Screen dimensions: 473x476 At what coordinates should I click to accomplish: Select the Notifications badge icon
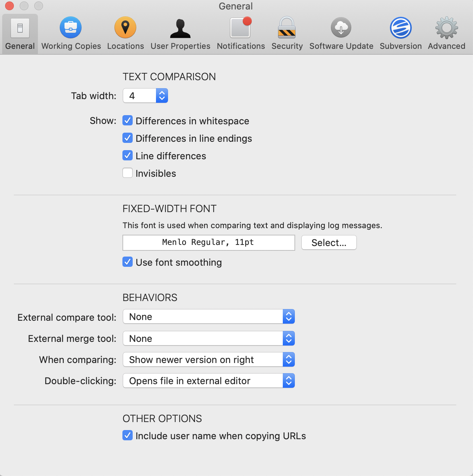(241, 27)
